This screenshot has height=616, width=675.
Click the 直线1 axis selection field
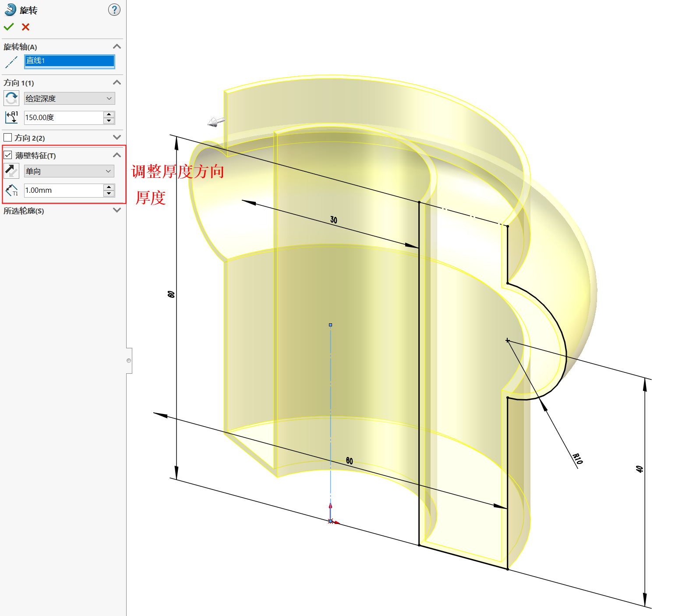pos(69,61)
